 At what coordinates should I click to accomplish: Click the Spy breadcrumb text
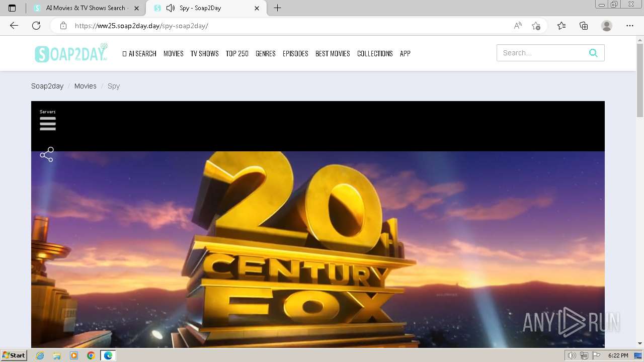(x=114, y=86)
